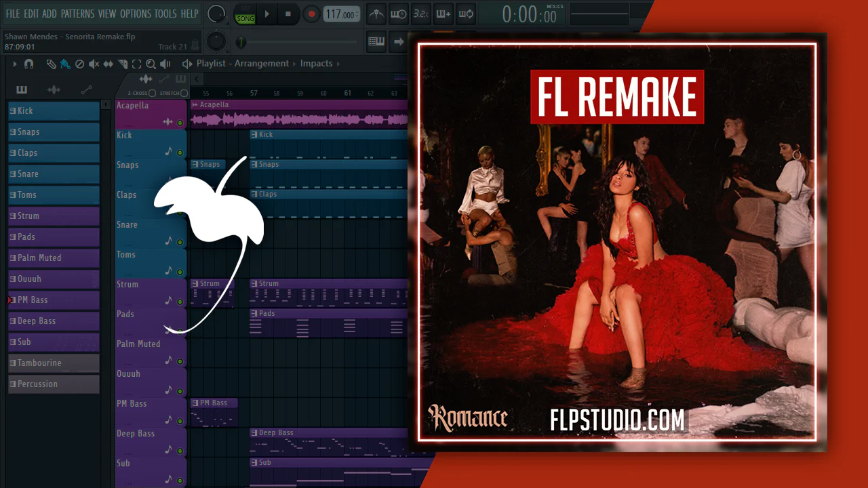Switch between PAT and SONG mode
The width and height of the screenshot is (868, 488).
point(245,14)
